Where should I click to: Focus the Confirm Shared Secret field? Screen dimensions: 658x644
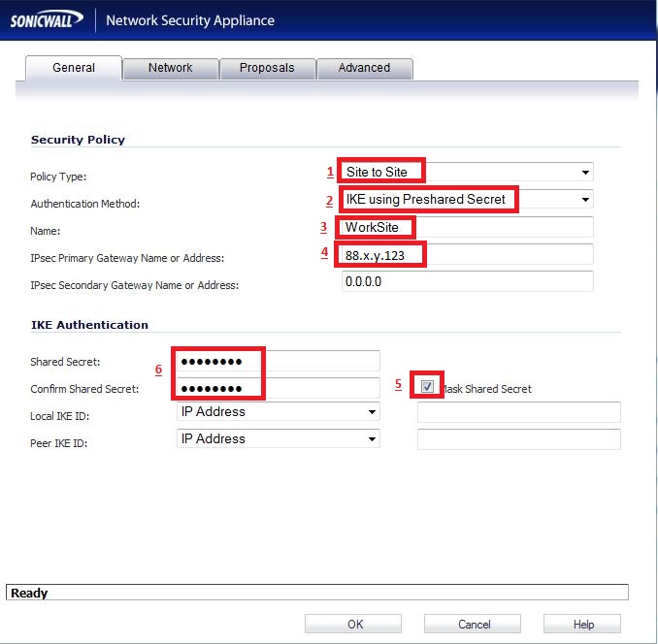point(277,388)
